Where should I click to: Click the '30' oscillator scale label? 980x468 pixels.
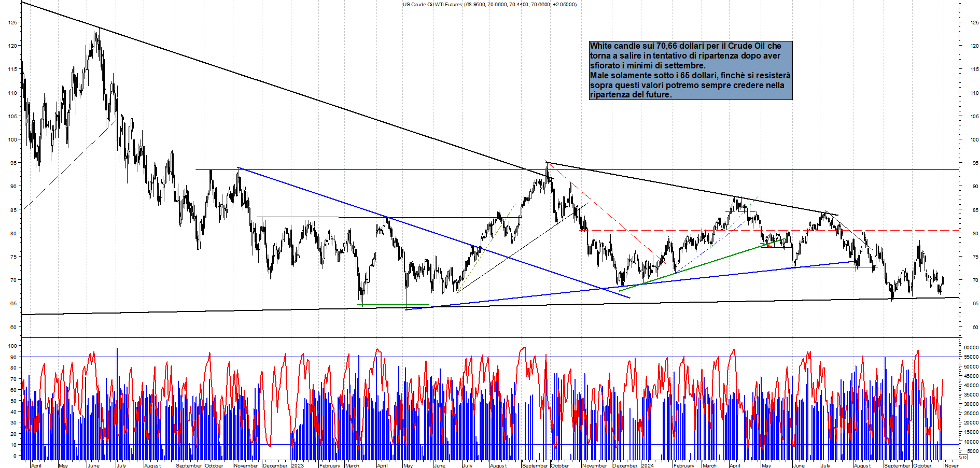pyautogui.click(x=13, y=423)
